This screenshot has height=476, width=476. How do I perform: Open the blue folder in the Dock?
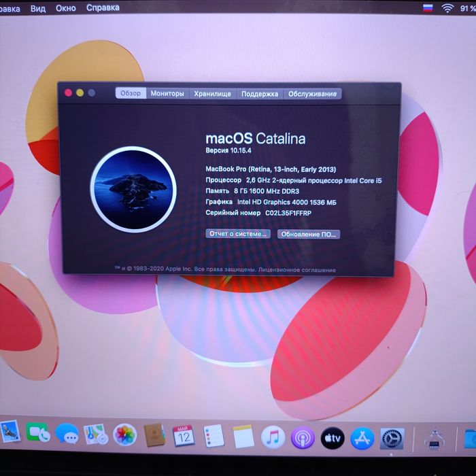click(x=470, y=439)
